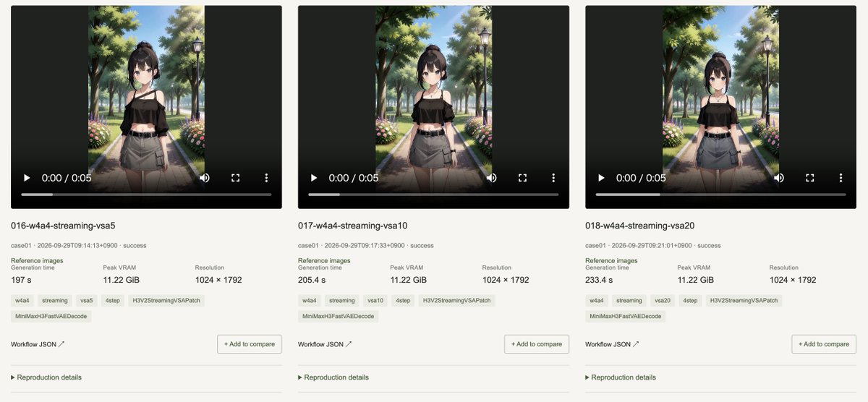Mute the 017-w4a4-streaming-vsa10 video
The image size is (868, 402).
point(492,178)
